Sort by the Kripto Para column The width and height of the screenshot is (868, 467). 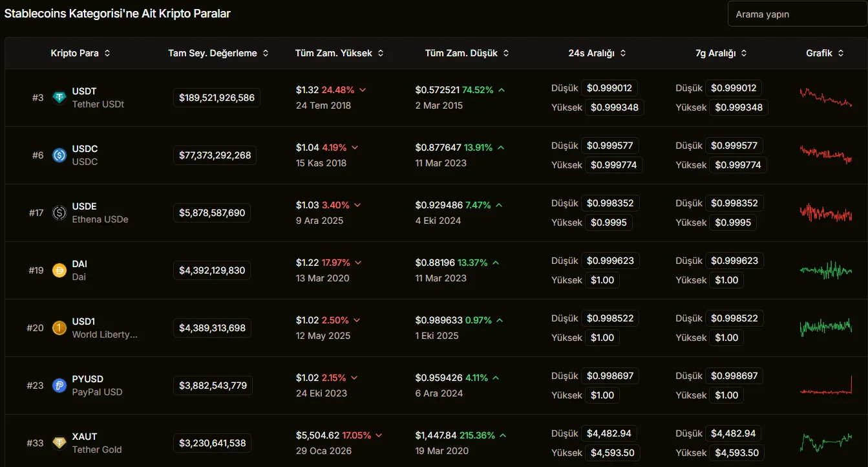(80, 53)
